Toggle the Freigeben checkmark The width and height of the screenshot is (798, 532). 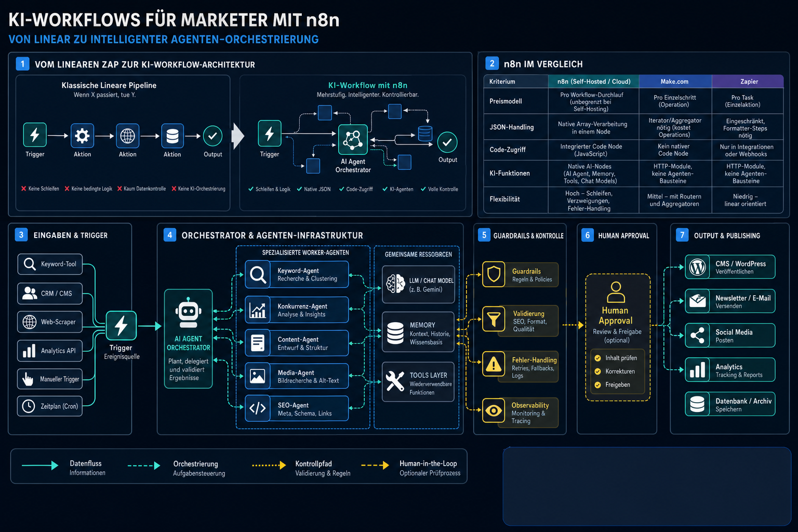tap(597, 385)
